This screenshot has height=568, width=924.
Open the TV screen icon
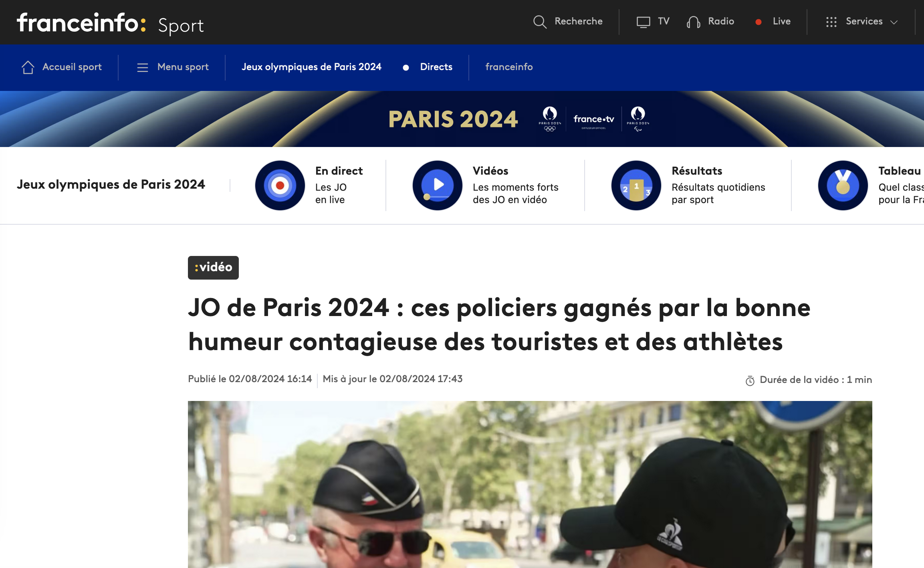pos(643,22)
